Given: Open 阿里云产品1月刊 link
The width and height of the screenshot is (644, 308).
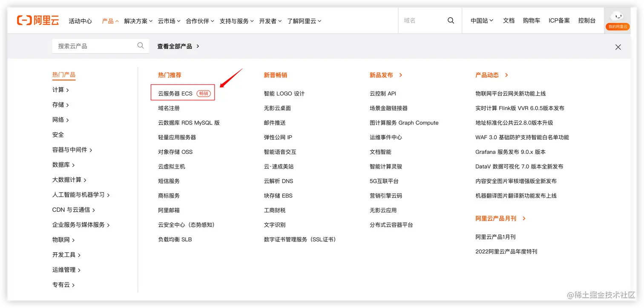Looking at the screenshot, I should click(495, 237).
